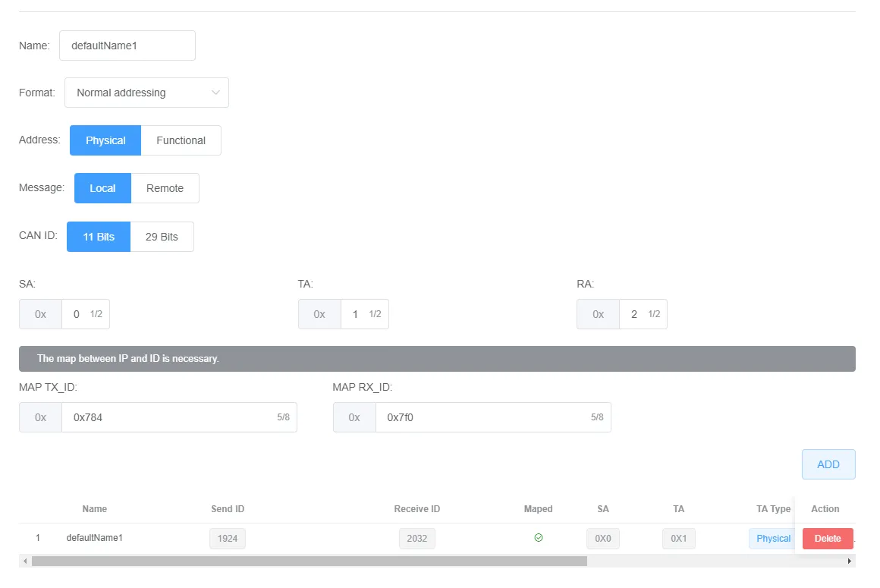This screenshot has width=880, height=588.
Task: Click the SA value 0X0 in table
Action: (603, 539)
